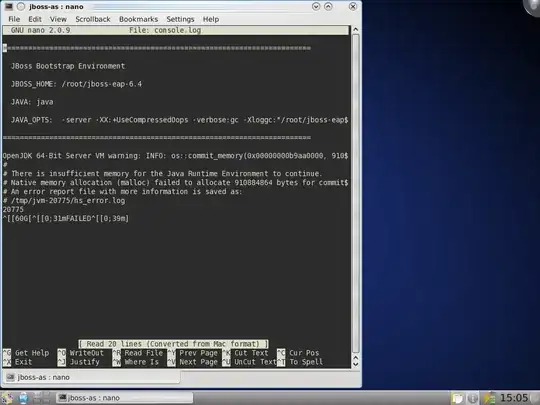Viewport: 540px width, 405px height.
Task: Click the 'There is insufficient memory' line
Action: click(162, 174)
